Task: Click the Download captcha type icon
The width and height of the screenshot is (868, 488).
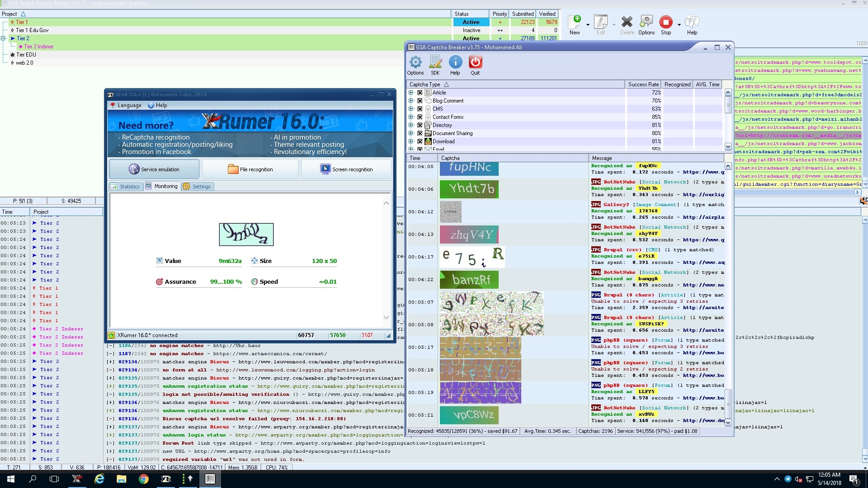Action: tap(428, 141)
